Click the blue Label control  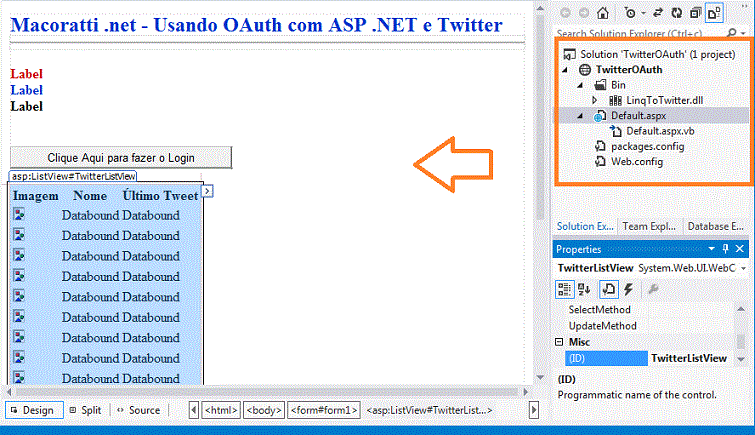(26, 90)
